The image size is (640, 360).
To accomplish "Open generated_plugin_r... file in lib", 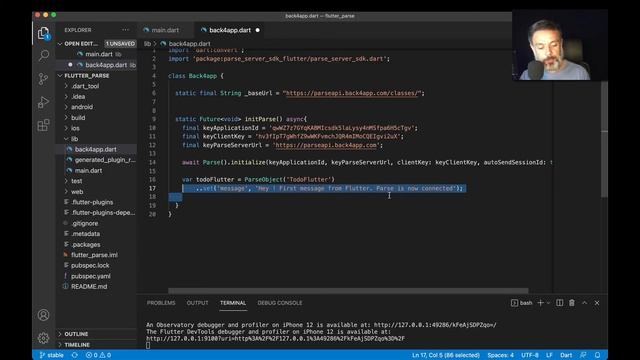I will click(x=105, y=160).
